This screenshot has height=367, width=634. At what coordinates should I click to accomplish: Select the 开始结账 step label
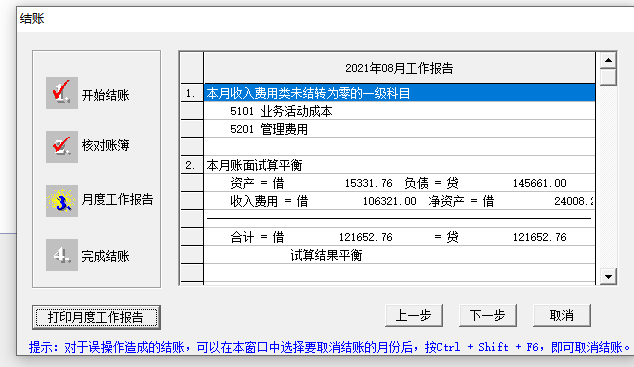click(106, 95)
